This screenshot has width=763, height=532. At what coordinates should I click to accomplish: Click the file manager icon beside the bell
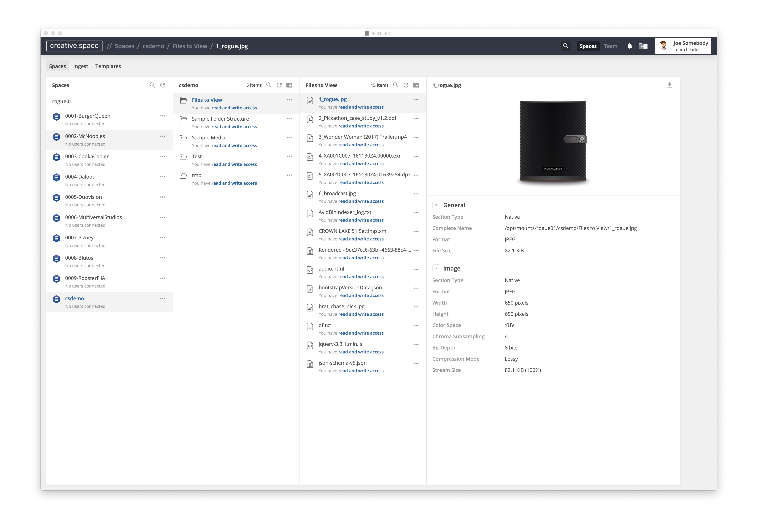[643, 46]
